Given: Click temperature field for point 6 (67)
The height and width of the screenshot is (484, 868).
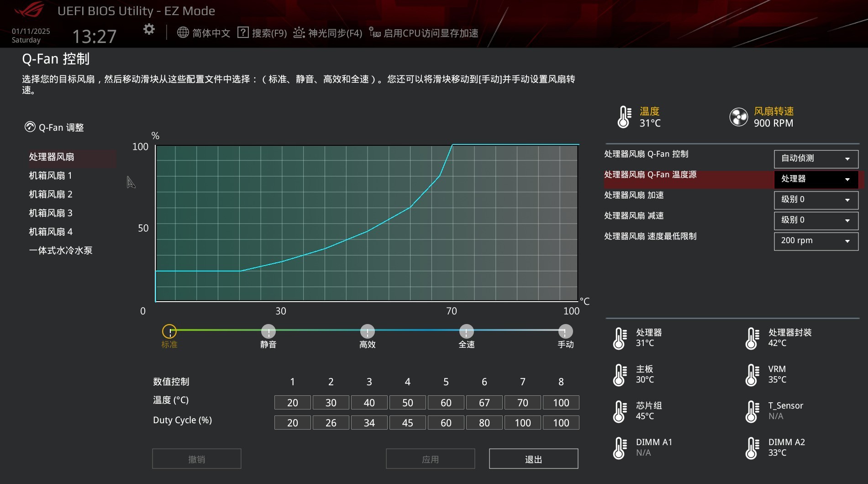Looking at the screenshot, I should [484, 403].
